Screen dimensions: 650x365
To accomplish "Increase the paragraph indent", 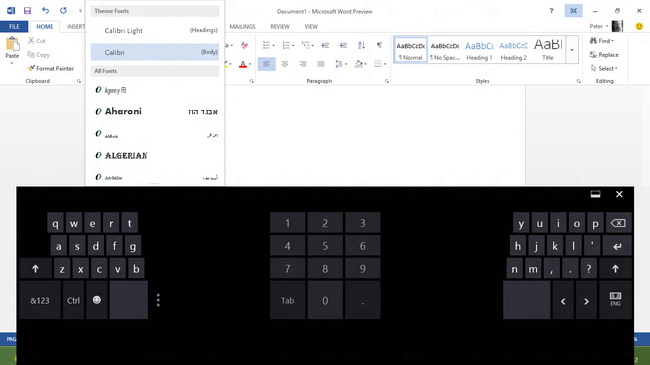I will tap(343, 45).
